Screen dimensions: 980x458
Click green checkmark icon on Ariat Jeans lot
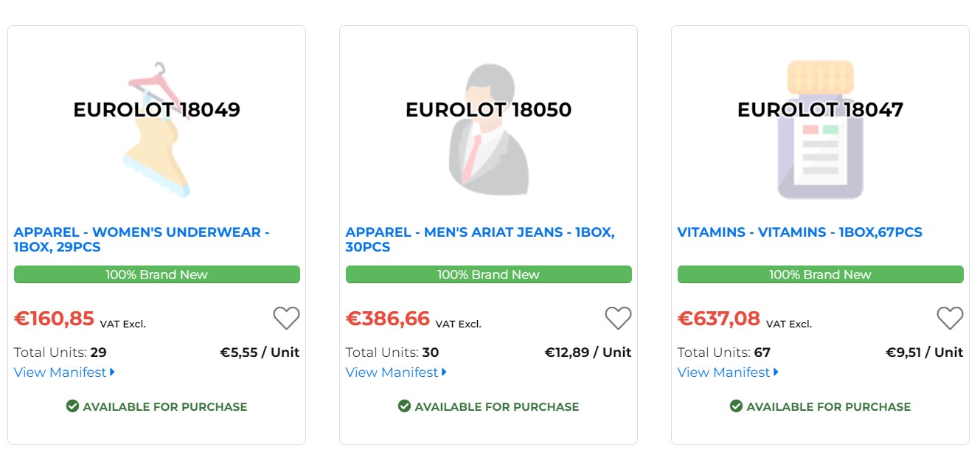[x=404, y=406]
